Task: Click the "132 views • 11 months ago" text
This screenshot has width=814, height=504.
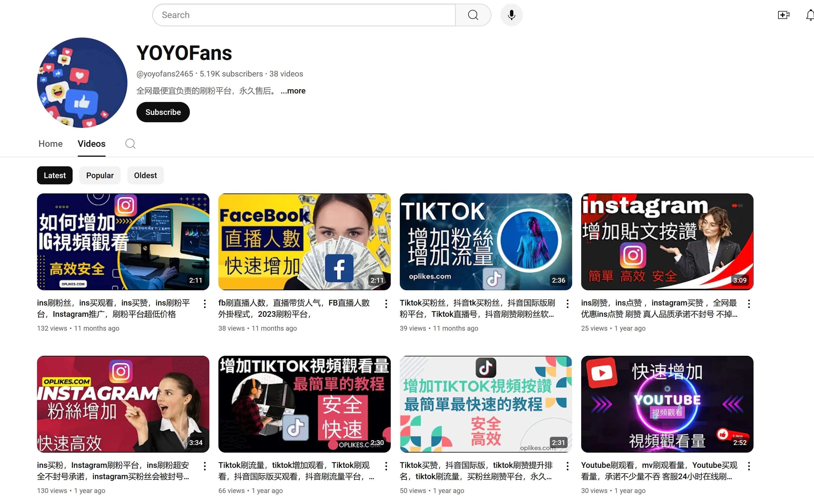Action: (78, 328)
